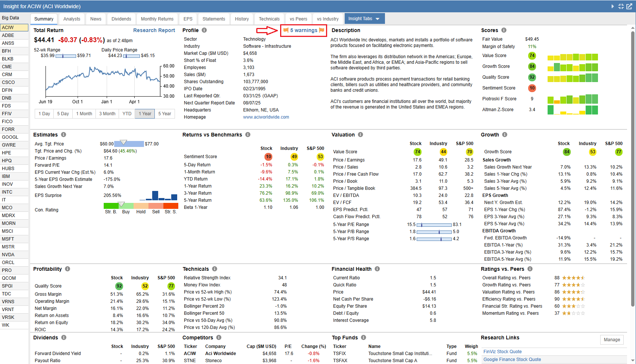
Task: Click info icon next to Financial Health heading
Action: (377, 269)
